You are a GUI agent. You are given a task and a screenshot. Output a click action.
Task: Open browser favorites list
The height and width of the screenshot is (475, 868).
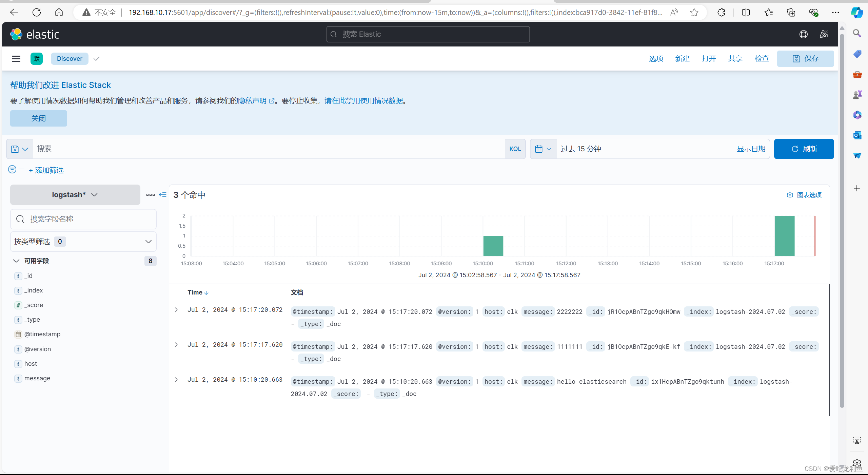click(768, 13)
